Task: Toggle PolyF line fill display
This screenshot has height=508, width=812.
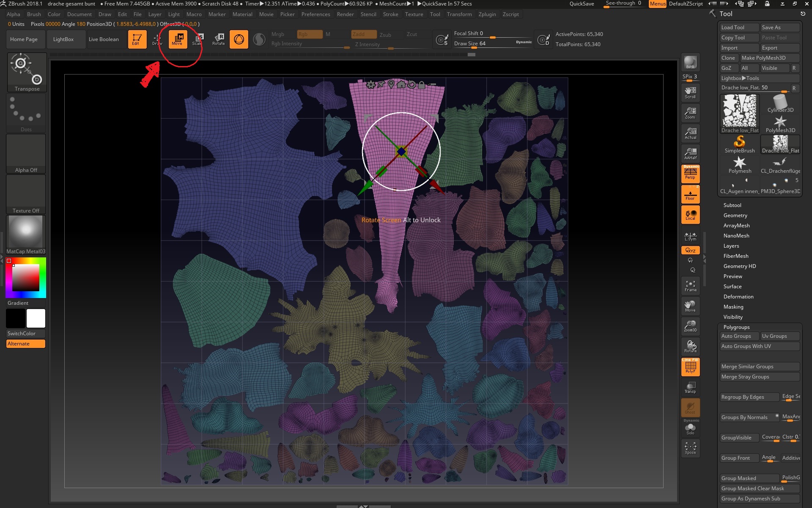Action: click(x=690, y=367)
